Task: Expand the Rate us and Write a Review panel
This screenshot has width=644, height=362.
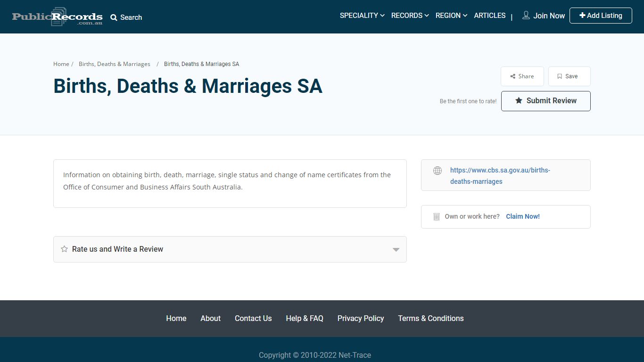Action: tap(230, 249)
